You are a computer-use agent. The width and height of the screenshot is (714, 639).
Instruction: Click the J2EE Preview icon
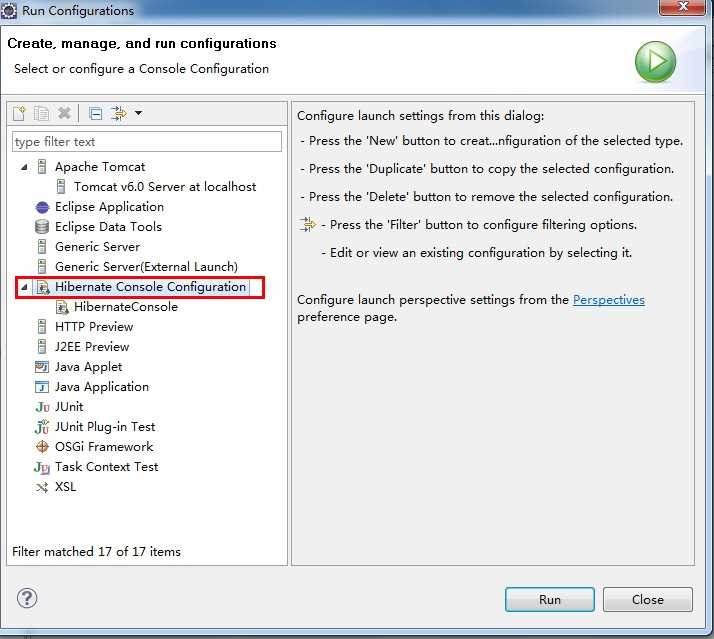tap(42, 347)
